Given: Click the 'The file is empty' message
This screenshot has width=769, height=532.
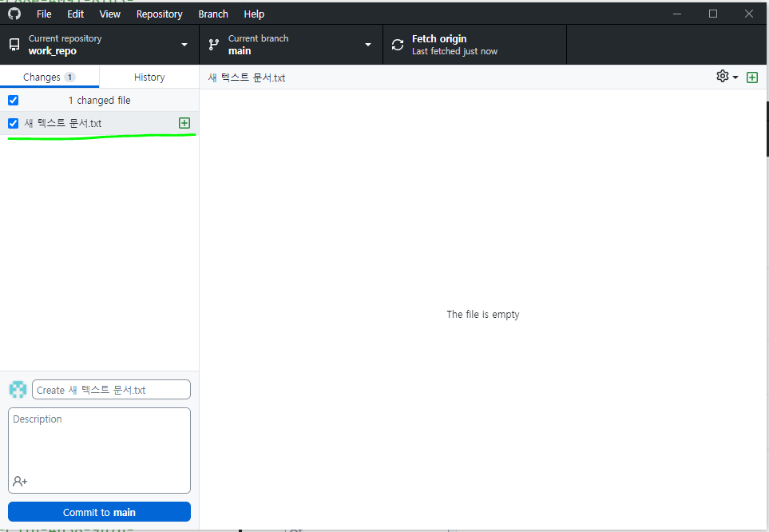Looking at the screenshot, I should click(x=482, y=315).
